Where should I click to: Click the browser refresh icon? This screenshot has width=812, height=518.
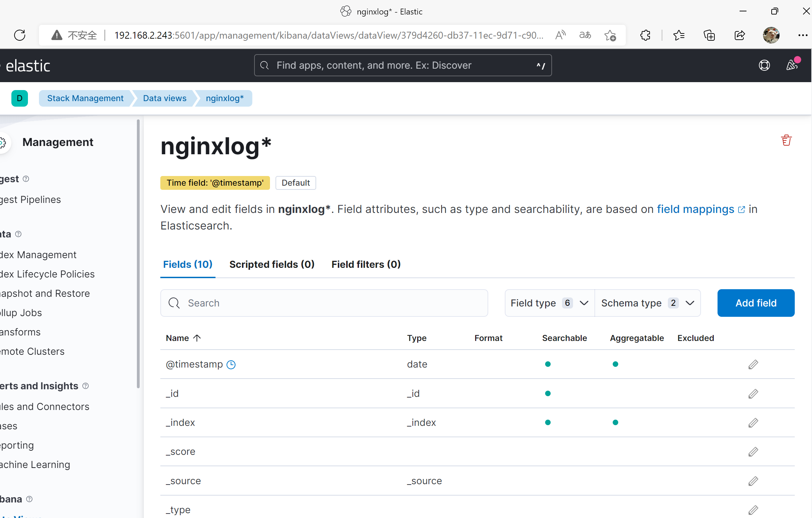click(x=20, y=35)
